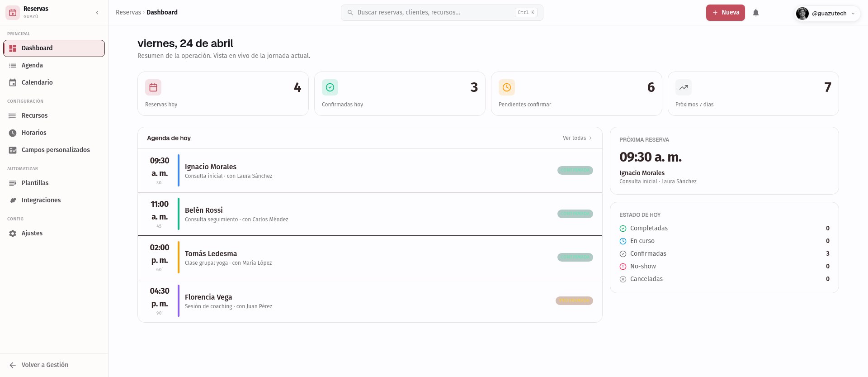Click the Confirmadas hoy checkmark icon
This screenshot has width=868, height=377.
[330, 87]
